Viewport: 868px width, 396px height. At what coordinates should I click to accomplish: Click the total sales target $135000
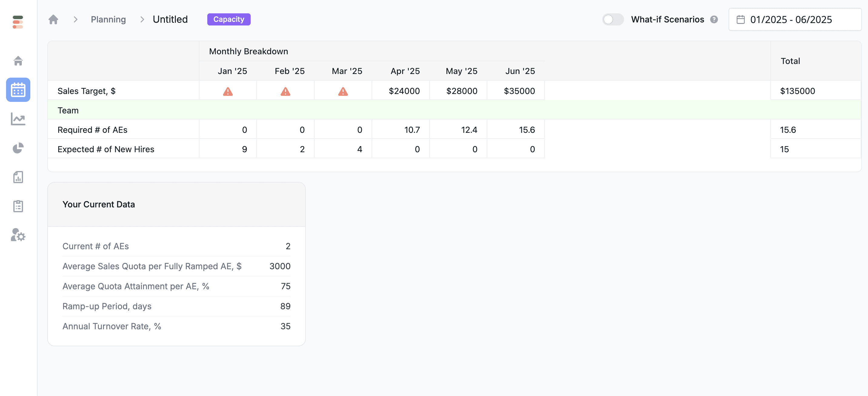pos(797,91)
